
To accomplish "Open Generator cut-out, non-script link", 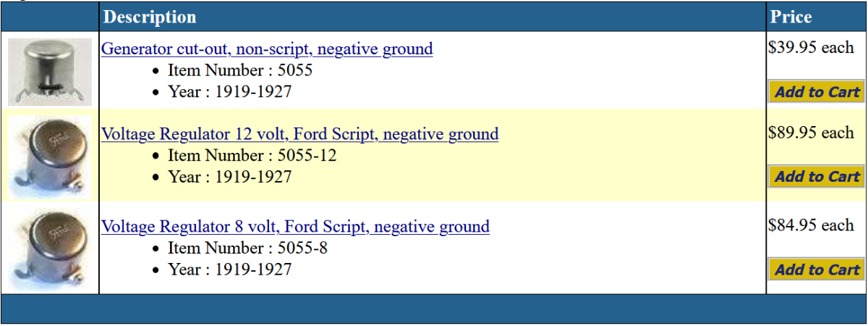I will pos(267,49).
